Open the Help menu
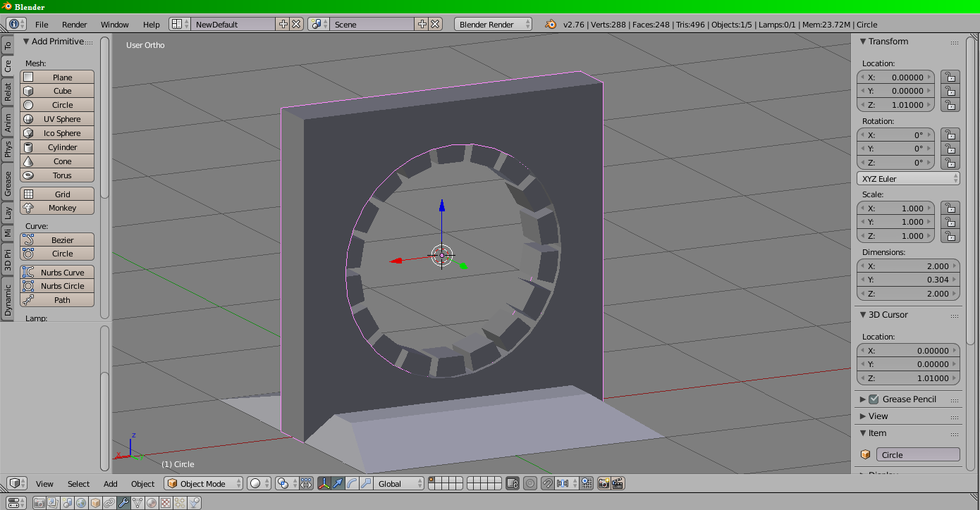 pos(152,24)
